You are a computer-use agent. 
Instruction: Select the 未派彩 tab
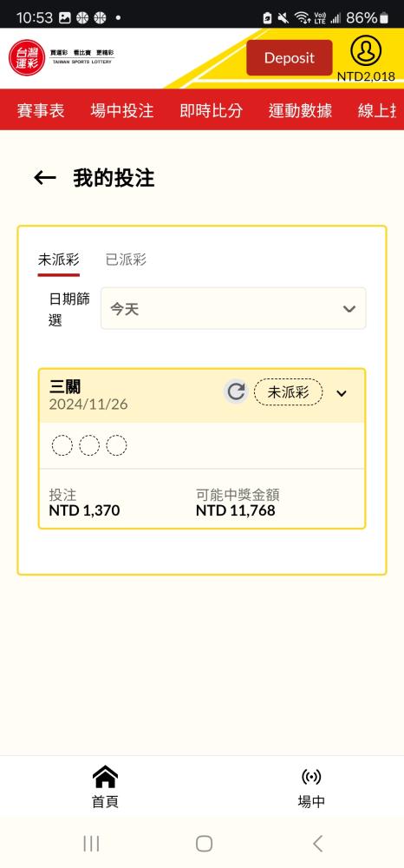click(x=59, y=260)
